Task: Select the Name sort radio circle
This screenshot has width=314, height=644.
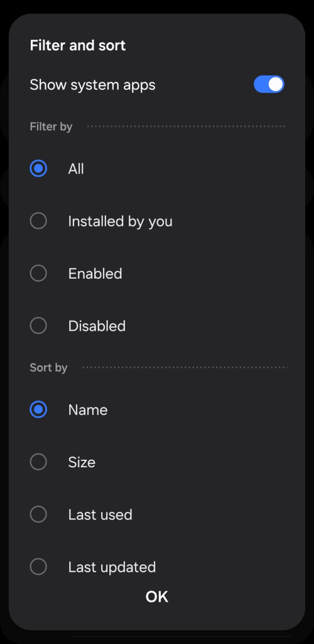Action: point(38,409)
